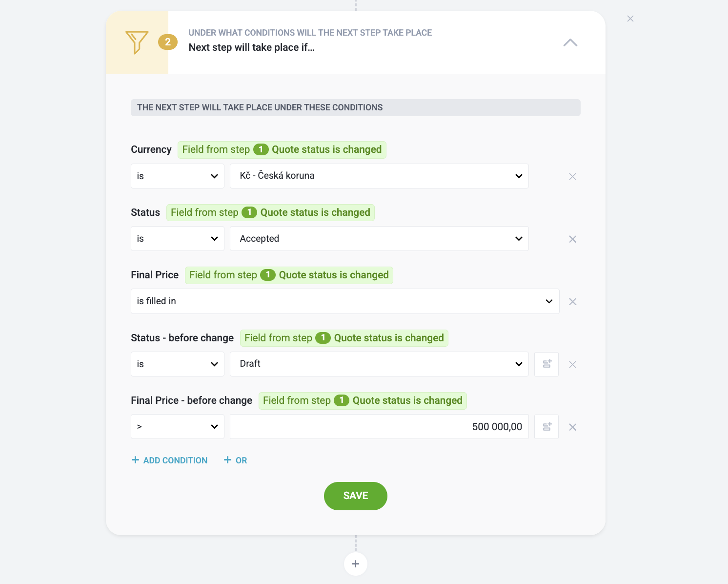728x584 pixels.
Task: Click the + OR link
Action: [x=235, y=460]
